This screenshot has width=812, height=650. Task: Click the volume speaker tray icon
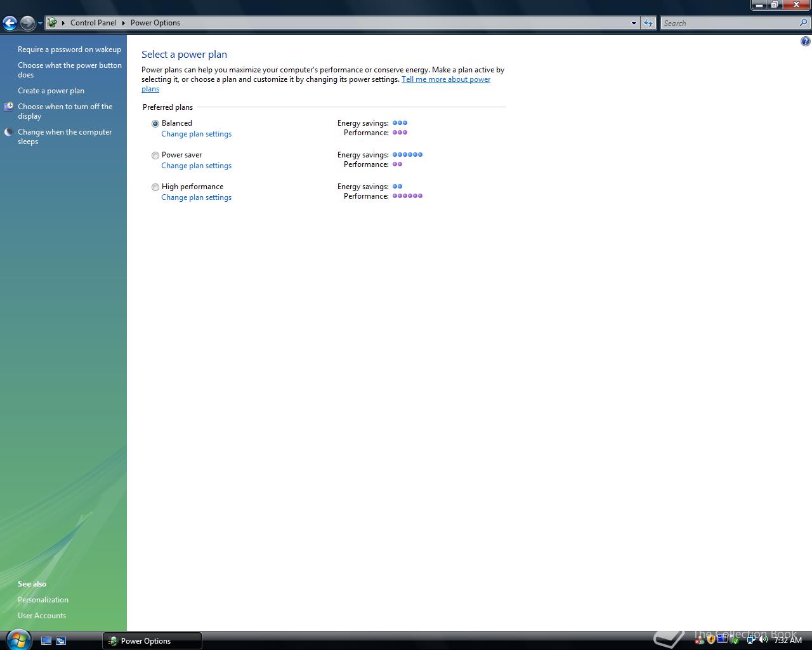pyautogui.click(x=763, y=640)
